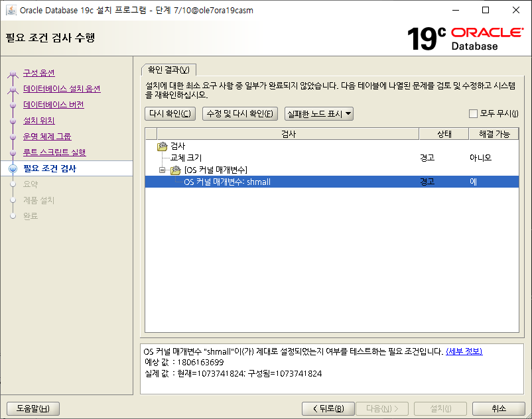Open the 세부 정보 link

coord(464,351)
